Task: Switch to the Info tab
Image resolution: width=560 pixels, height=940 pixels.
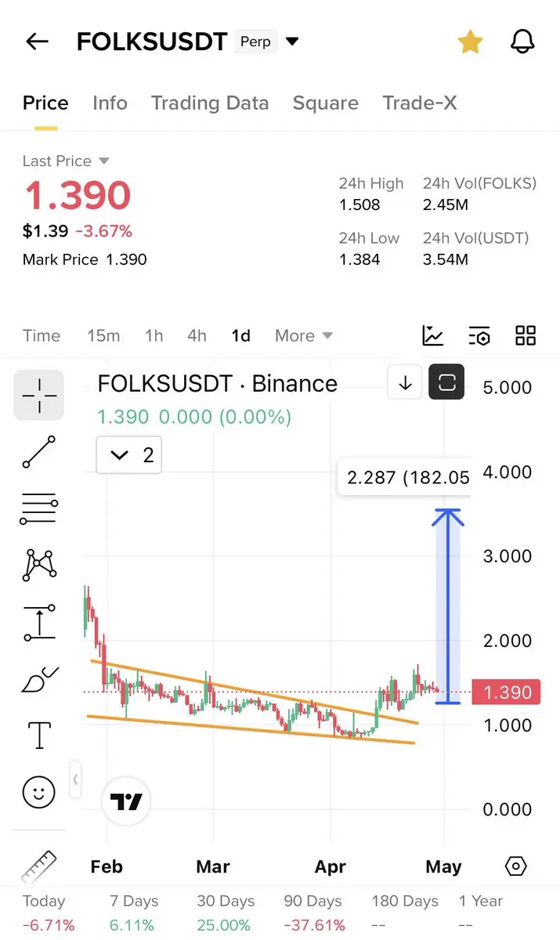Action: (110, 103)
